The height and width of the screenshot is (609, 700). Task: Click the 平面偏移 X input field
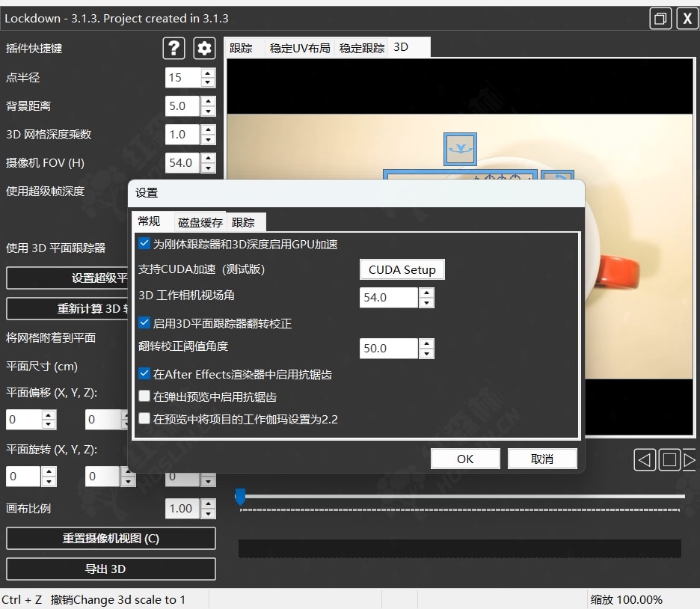click(24, 420)
